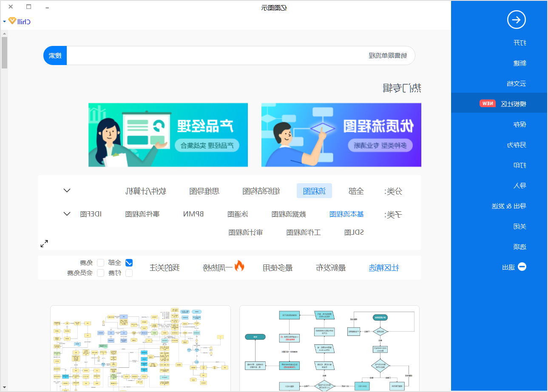Image resolution: width=548 pixels, height=392 pixels.
Task: Enable the 会员免费 checkbox
Action: pyautogui.click(x=101, y=273)
